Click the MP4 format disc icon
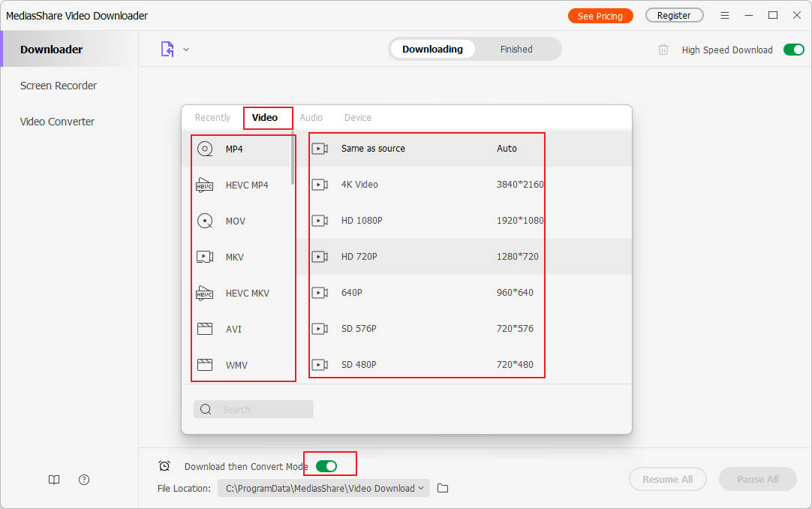Image resolution: width=812 pixels, height=509 pixels. click(205, 149)
